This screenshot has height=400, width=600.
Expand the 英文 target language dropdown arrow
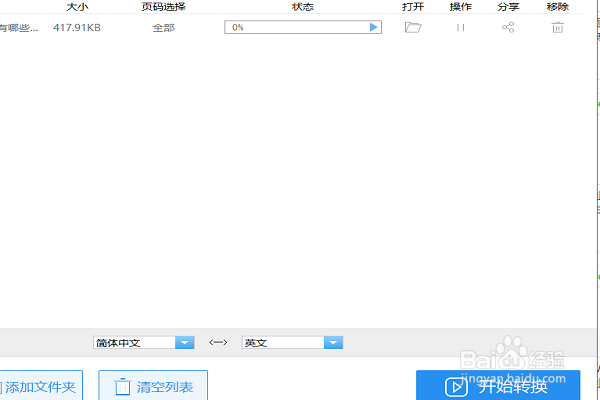point(333,343)
